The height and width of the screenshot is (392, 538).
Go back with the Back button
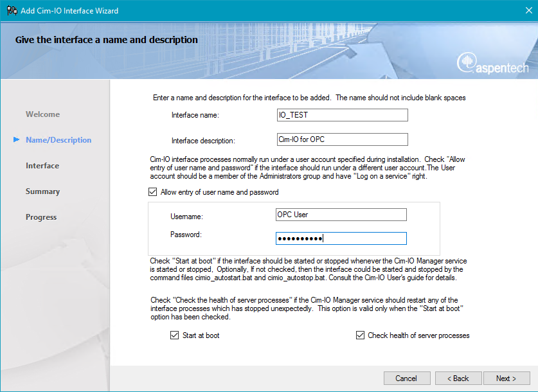pyautogui.click(x=458, y=379)
